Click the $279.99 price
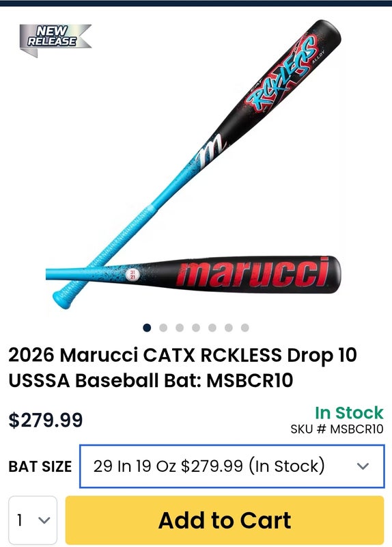Screen dimensions: 392x547 click(46, 420)
